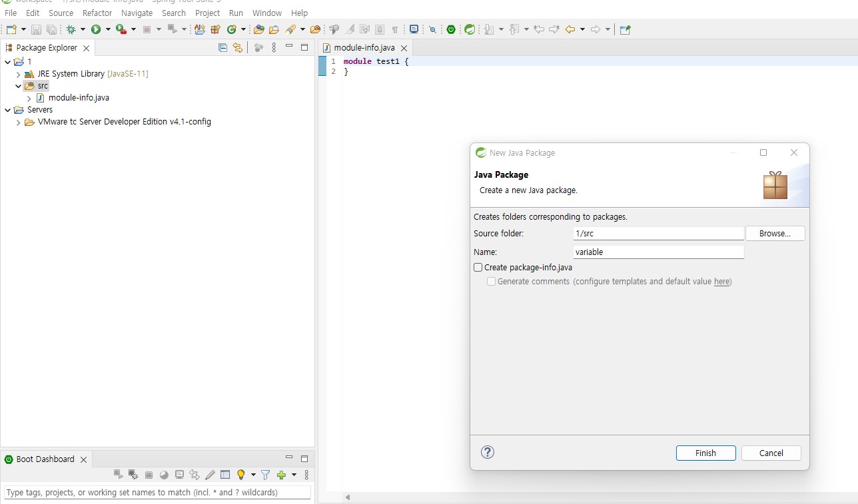Click the Collapse All icon in Package Explorer
Viewport: 858px width, 504px height.
222,47
